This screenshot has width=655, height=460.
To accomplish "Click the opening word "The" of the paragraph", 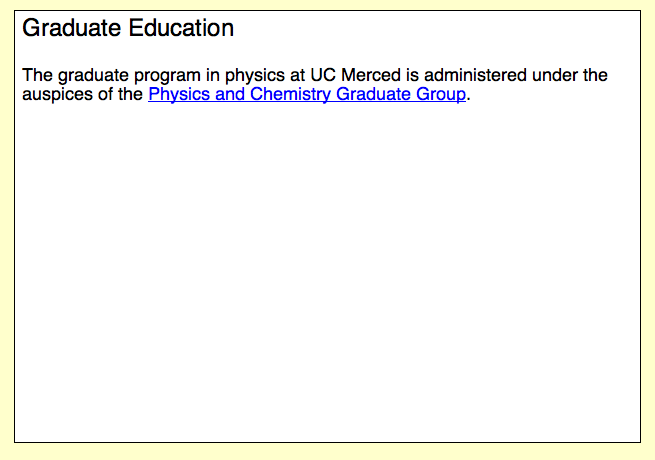I will (37, 75).
